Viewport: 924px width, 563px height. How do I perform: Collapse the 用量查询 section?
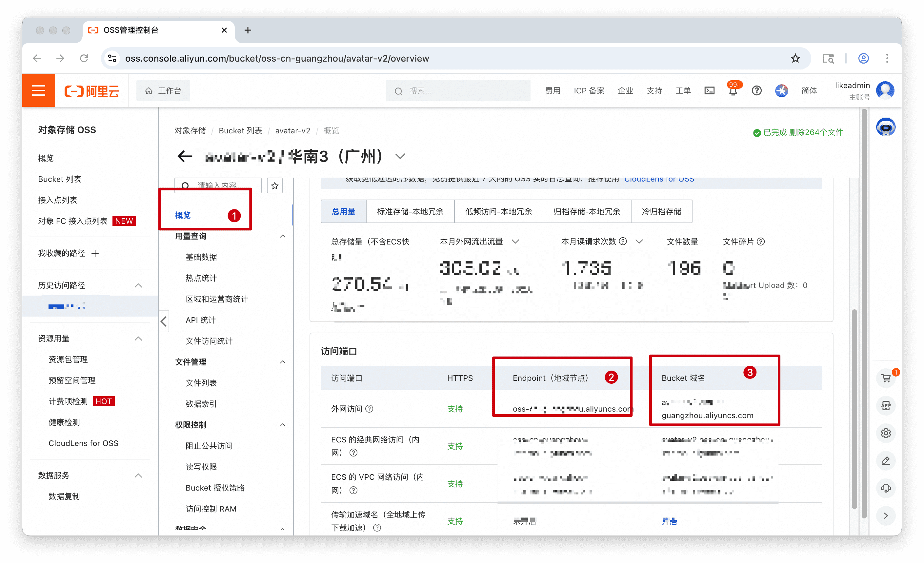pyautogui.click(x=283, y=236)
